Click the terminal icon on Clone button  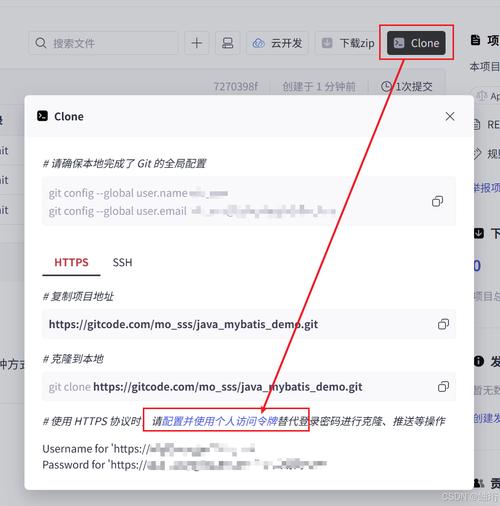399,43
